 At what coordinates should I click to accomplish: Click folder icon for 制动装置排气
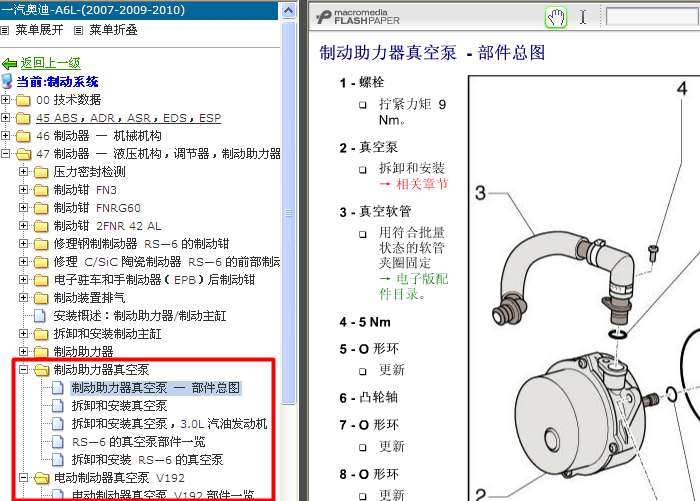41,298
